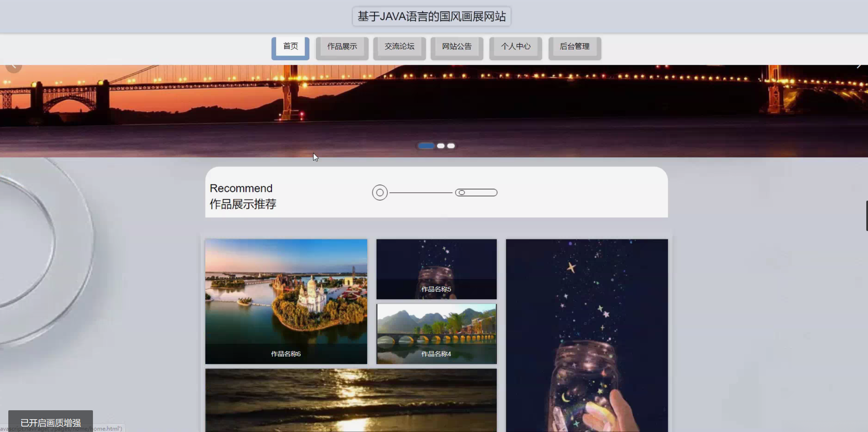Open 个人中心 page

pos(516,47)
